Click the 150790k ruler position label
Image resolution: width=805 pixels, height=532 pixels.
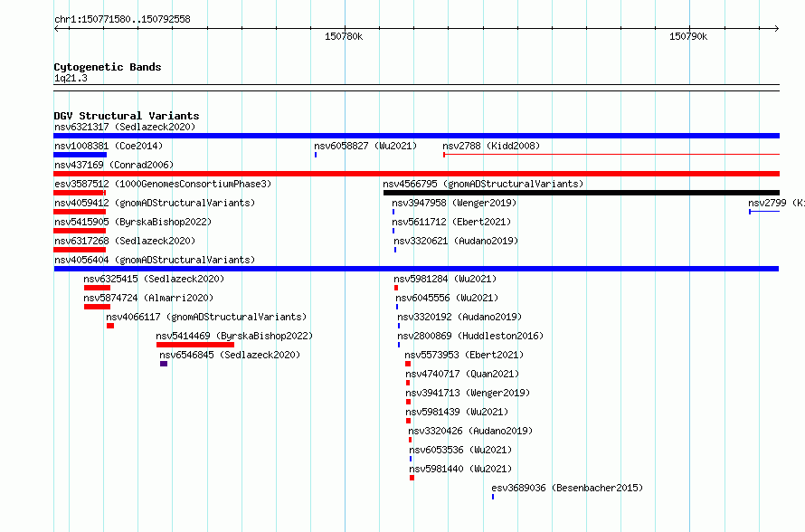coord(688,36)
